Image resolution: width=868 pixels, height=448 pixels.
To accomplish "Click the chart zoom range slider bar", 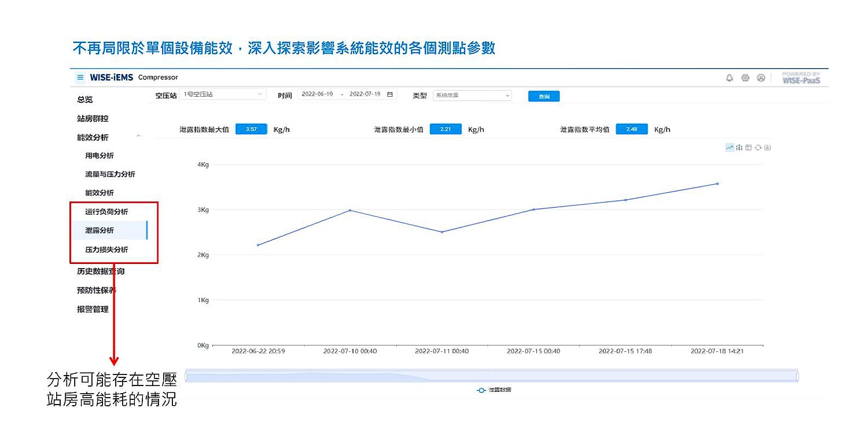I will pyautogui.click(x=491, y=376).
